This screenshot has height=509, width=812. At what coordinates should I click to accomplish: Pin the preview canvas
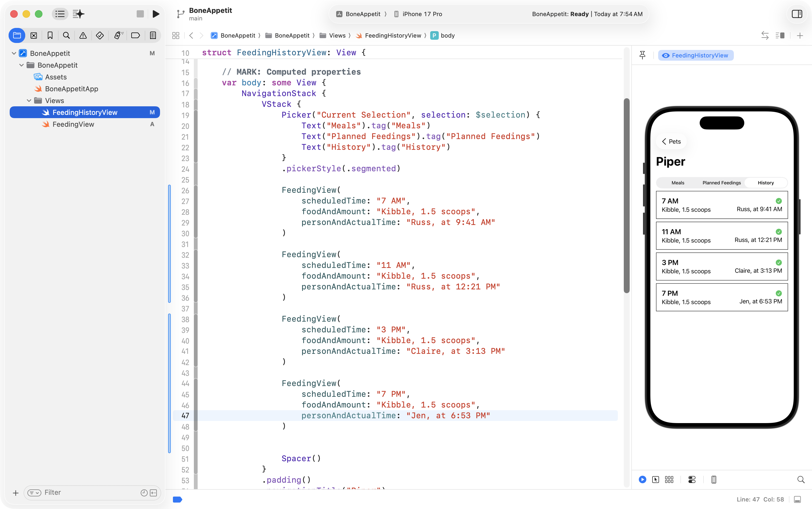click(642, 55)
